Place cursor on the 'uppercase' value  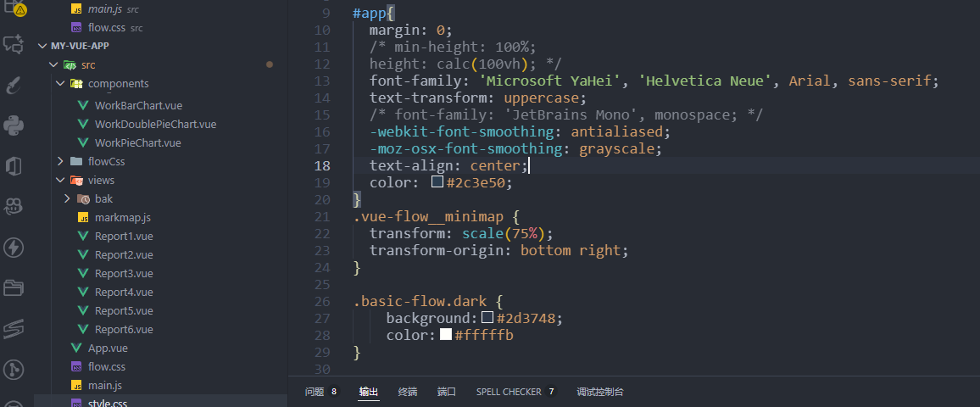[x=541, y=98]
